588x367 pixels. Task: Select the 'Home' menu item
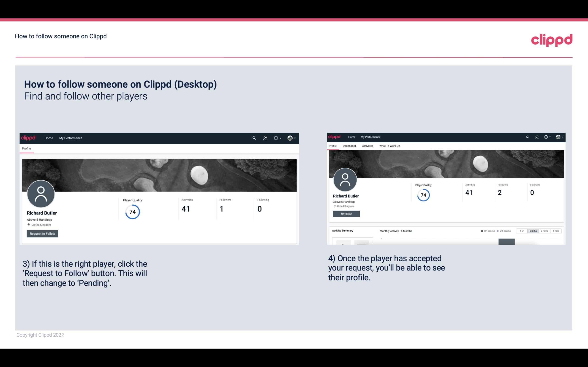48,138
